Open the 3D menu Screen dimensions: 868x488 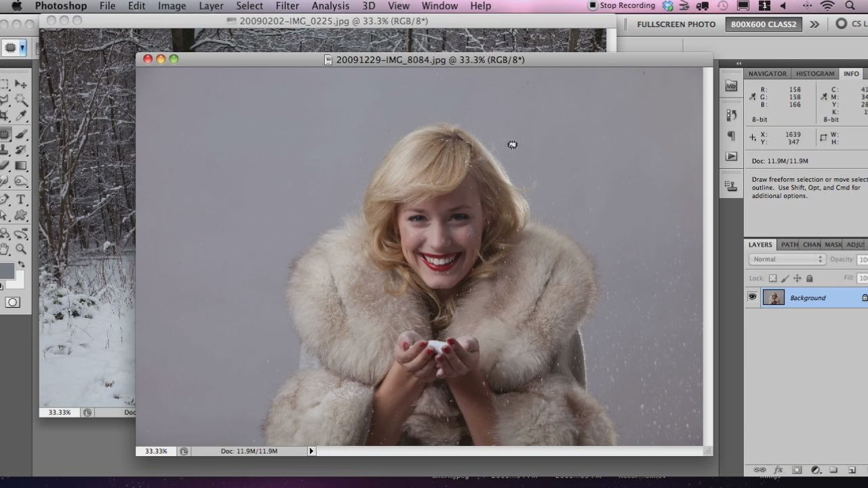tap(369, 6)
